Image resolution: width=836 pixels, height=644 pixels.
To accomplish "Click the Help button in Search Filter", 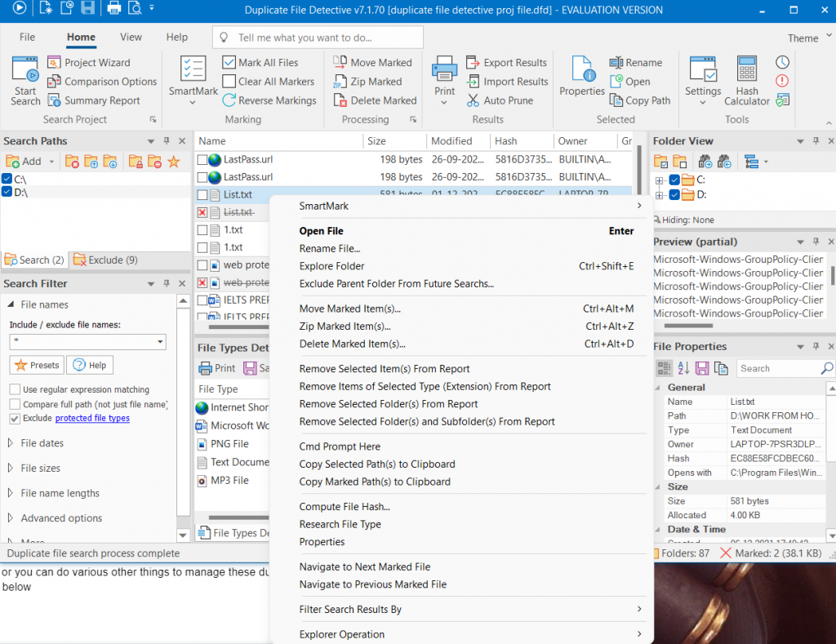I will pyautogui.click(x=90, y=365).
